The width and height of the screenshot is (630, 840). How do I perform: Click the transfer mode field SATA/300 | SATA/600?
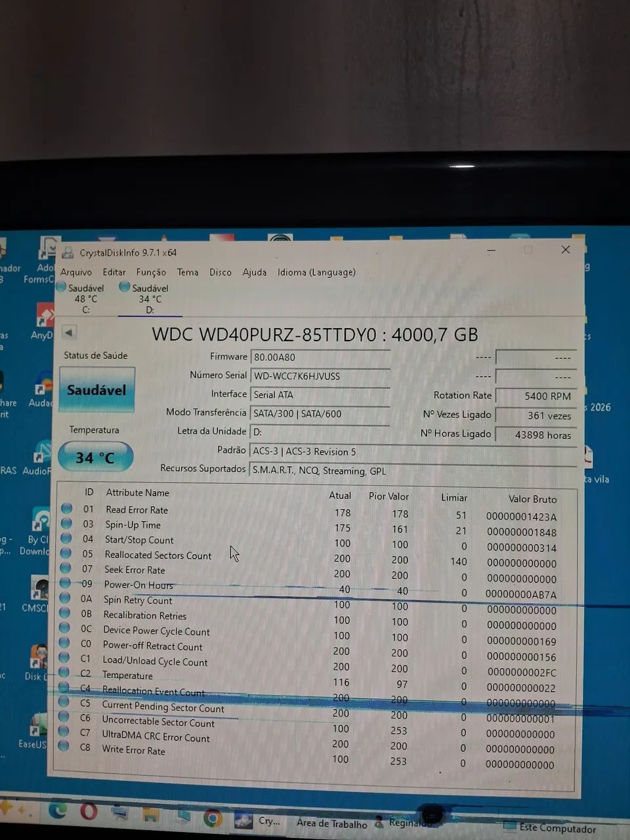pos(320,413)
